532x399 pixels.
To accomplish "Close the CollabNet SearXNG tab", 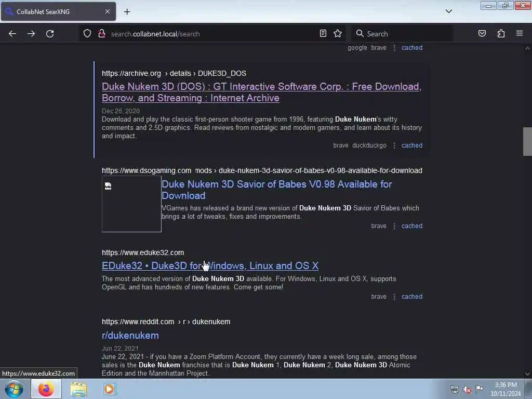I will [x=107, y=11].
